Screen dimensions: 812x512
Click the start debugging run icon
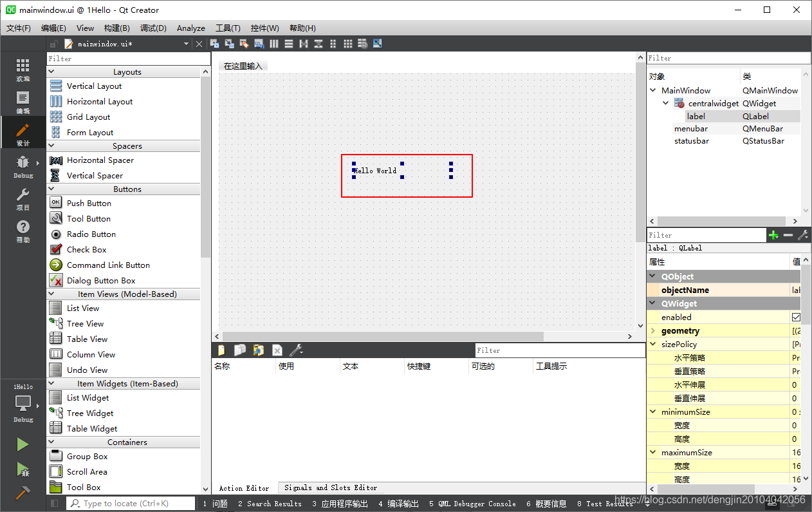pyautogui.click(x=23, y=469)
